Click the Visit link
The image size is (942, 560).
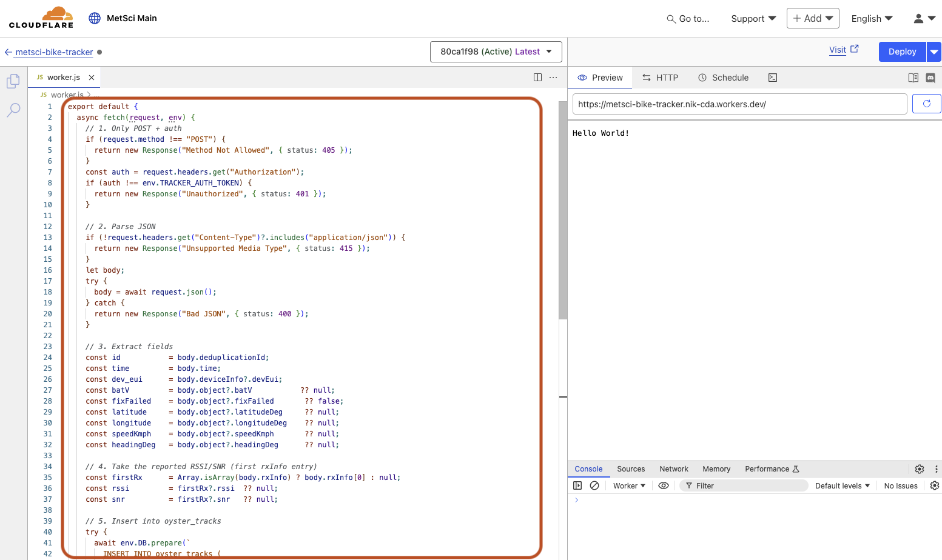pyautogui.click(x=844, y=50)
